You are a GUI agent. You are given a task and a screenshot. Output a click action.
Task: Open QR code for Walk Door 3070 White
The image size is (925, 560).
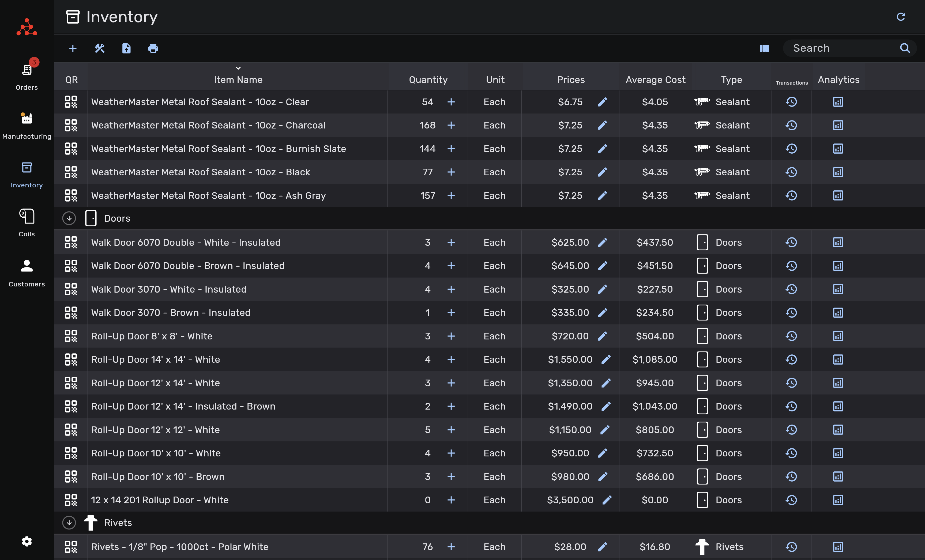pos(71,289)
